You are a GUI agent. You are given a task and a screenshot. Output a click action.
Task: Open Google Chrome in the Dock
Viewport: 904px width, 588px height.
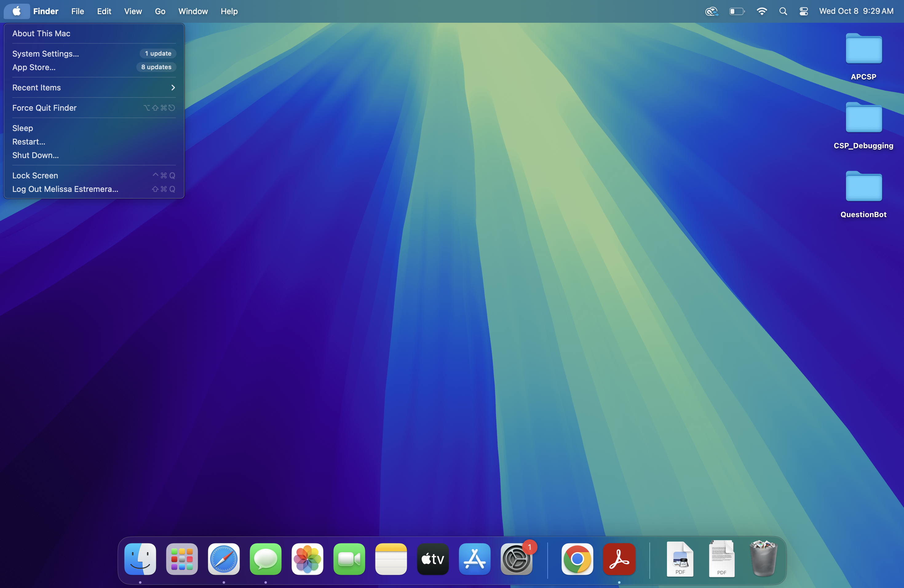[x=577, y=559]
